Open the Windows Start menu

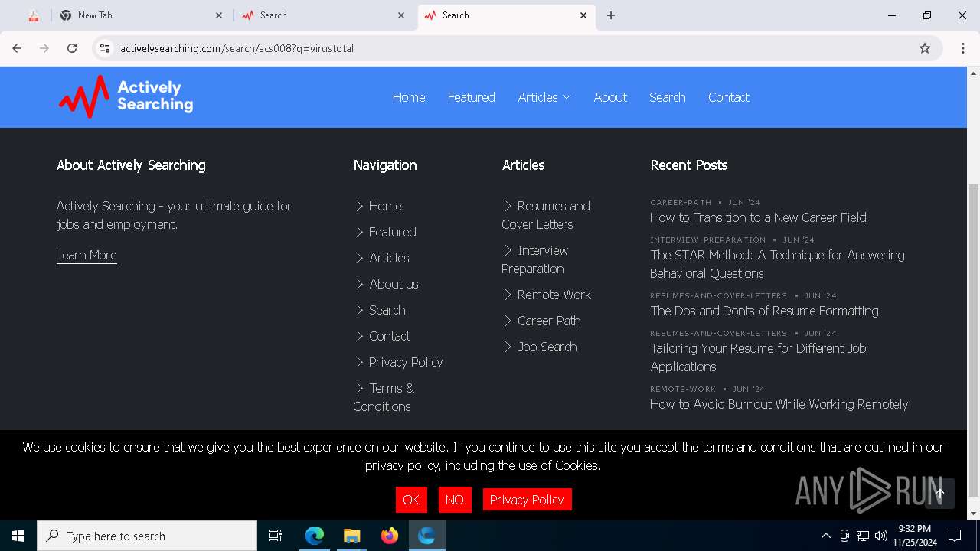pos(18,536)
